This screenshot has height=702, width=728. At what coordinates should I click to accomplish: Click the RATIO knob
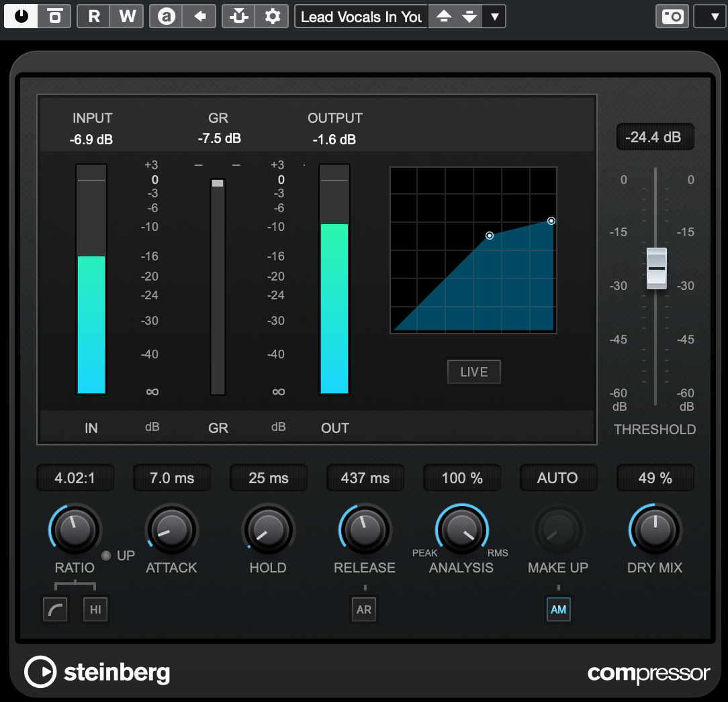click(75, 530)
